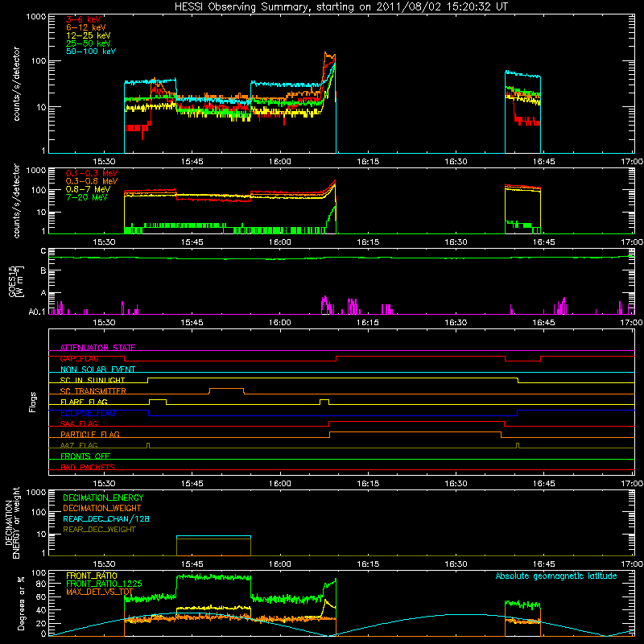Click the 0.3-0.8 MeV legend label
The width and height of the screenshot is (644, 644).
[x=92, y=181]
